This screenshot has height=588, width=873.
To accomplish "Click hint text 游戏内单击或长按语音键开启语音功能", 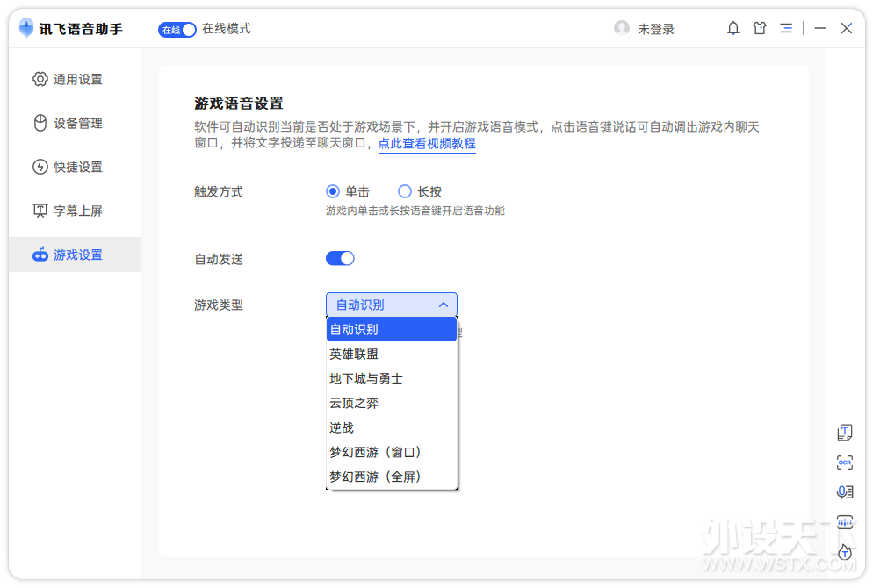I will [x=415, y=211].
